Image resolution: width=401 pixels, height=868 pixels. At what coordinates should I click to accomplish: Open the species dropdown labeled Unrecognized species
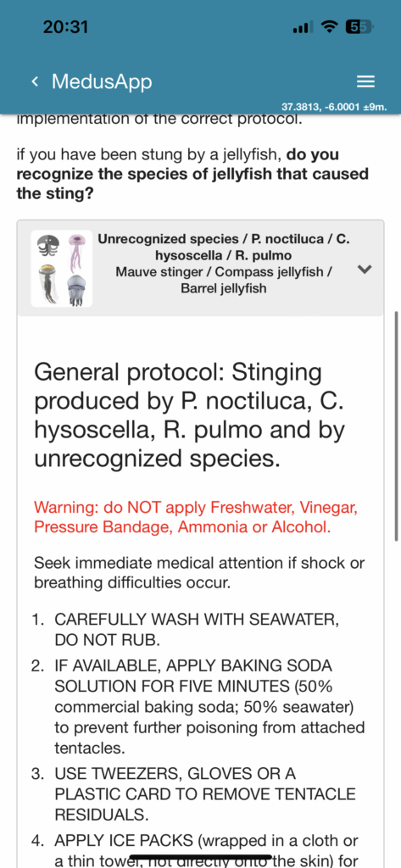pos(200,269)
